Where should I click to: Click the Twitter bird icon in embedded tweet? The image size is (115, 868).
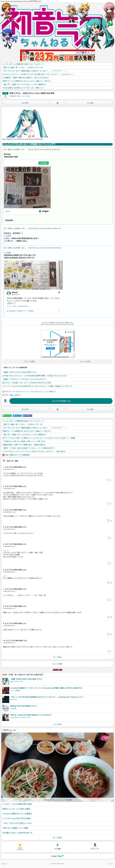[59, 293]
